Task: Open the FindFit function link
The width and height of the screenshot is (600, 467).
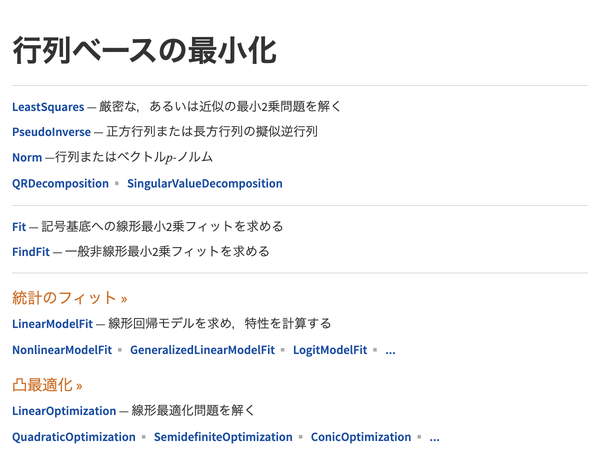Action: click(x=31, y=252)
